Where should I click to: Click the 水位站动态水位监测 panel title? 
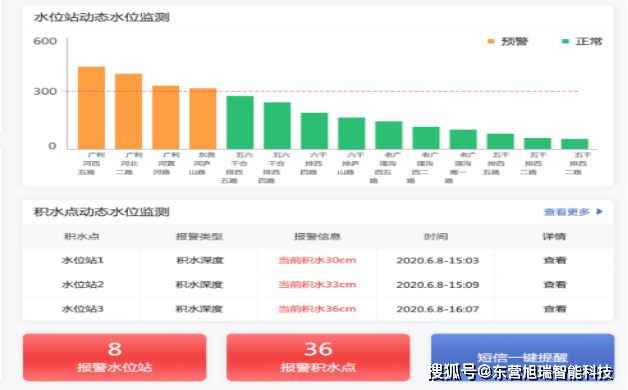coord(102,17)
